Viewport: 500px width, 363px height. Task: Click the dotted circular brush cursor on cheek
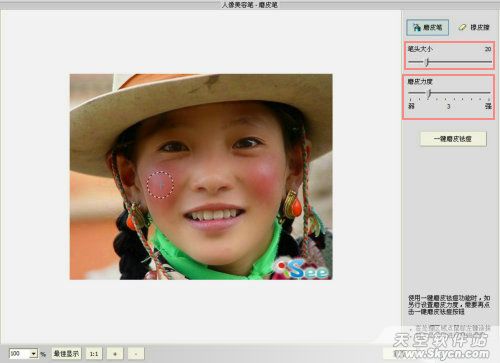coord(160,185)
